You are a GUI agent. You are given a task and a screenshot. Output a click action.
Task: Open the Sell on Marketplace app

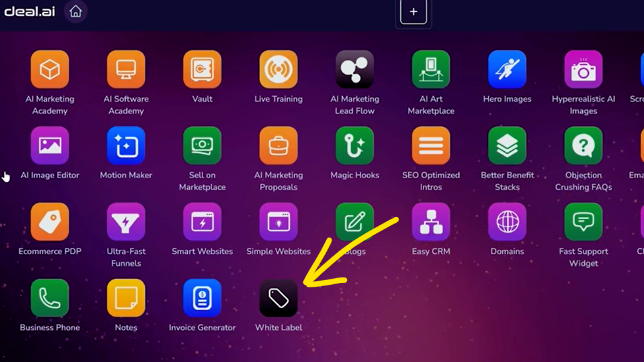[x=202, y=146]
